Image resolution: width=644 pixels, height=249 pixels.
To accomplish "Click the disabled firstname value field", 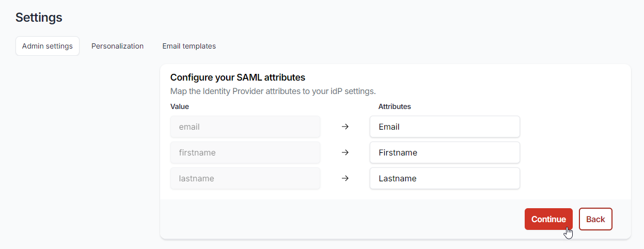I will [x=245, y=152].
